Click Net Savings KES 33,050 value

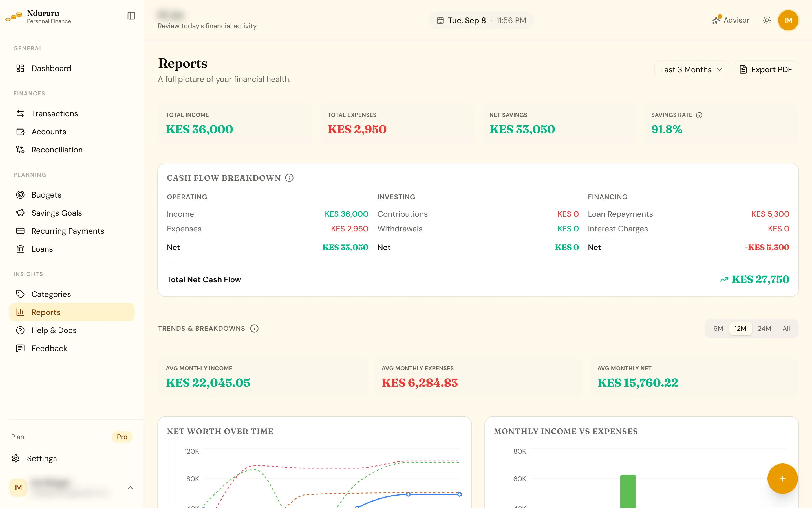coord(522,129)
